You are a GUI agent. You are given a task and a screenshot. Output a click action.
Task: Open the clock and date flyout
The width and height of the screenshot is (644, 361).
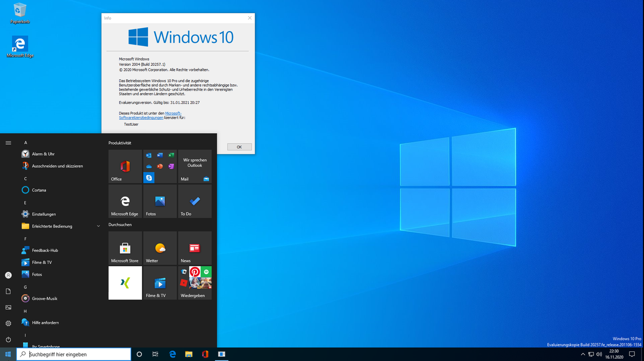(614, 354)
